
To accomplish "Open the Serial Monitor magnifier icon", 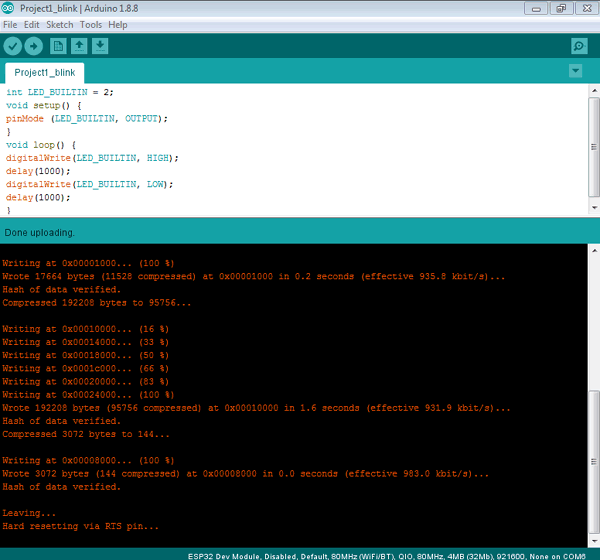I will point(578,46).
